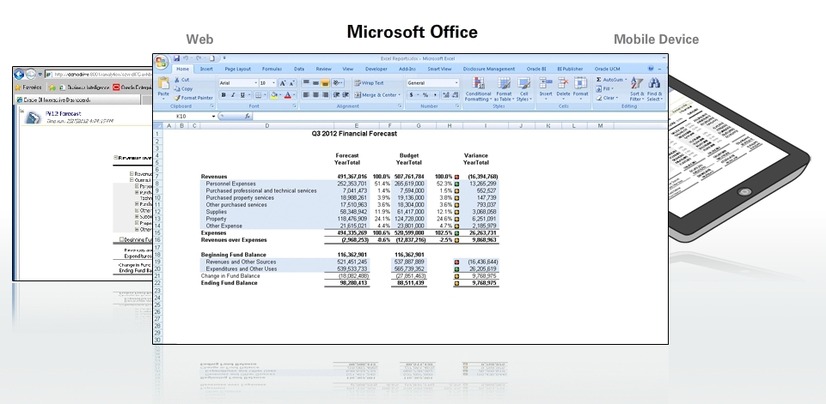Pick the Font Color red A
This screenshot has height=404, width=826.
tap(288, 95)
